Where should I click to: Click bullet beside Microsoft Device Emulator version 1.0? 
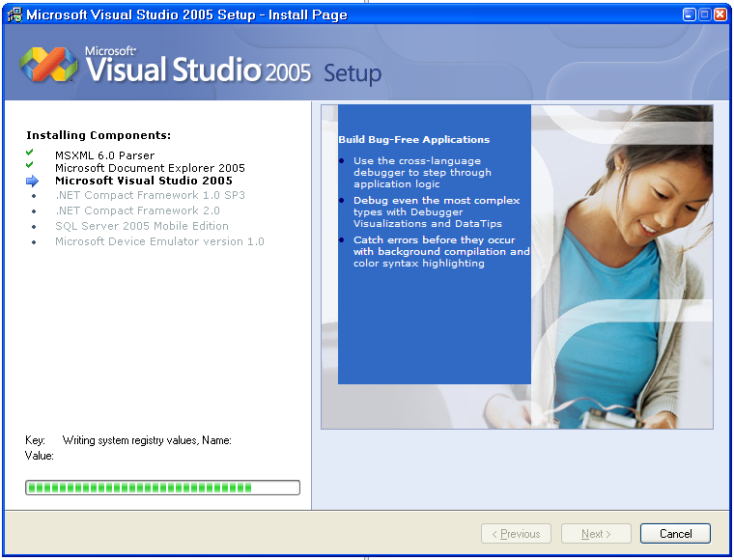click(34, 242)
